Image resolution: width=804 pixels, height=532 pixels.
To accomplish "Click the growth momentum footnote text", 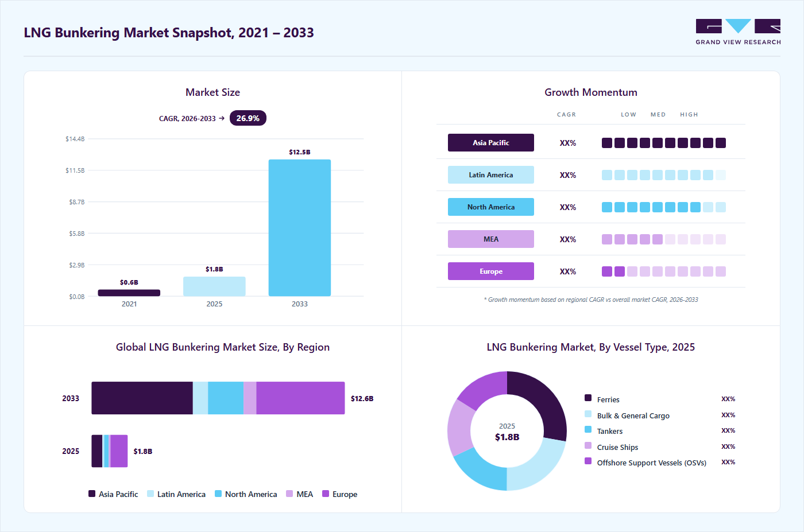I will click(x=591, y=300).
